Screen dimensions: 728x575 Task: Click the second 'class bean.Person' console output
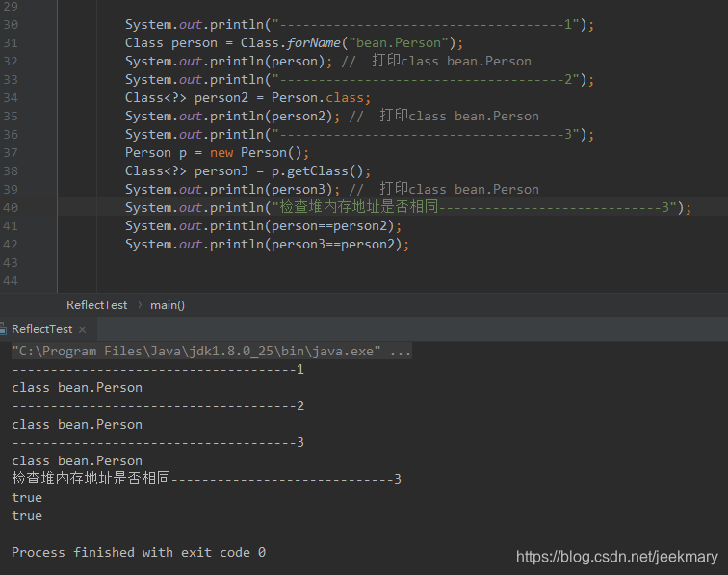pos(77,425)
